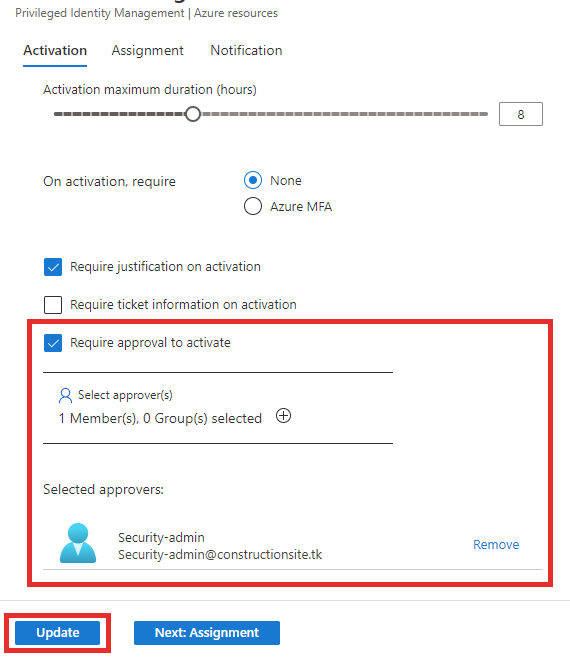The height and width of the screenshot is (657, 570).
Task: Click the activation duration slider handle
Action: pyautogui.click(x=193, y=114)
